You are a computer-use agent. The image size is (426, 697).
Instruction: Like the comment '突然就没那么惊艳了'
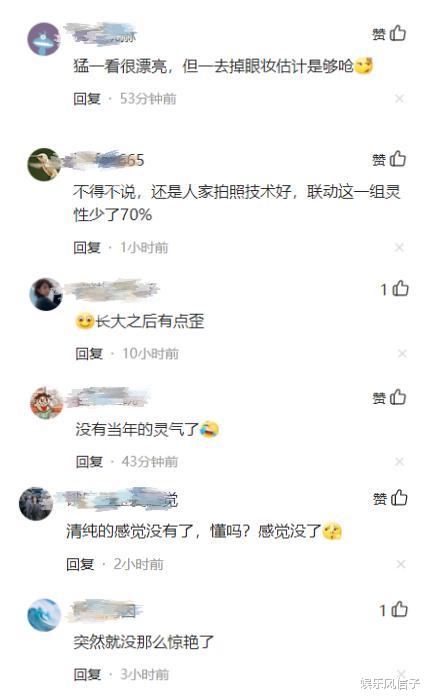394,609
